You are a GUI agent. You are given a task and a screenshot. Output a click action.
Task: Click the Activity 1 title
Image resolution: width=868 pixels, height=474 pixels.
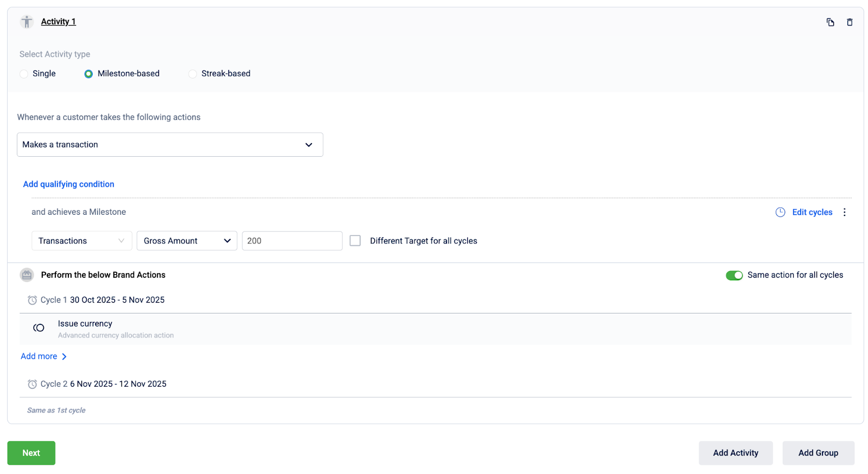pos(59,22)
